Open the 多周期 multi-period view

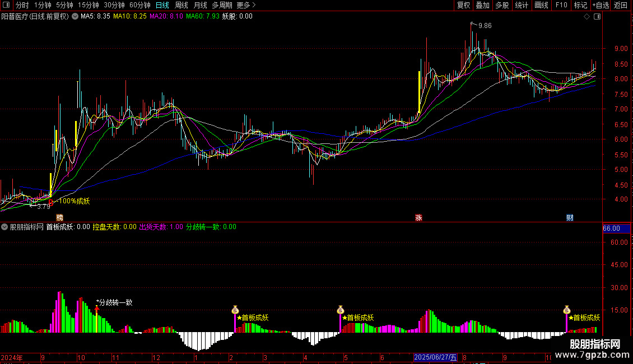(x=222, y=5)
